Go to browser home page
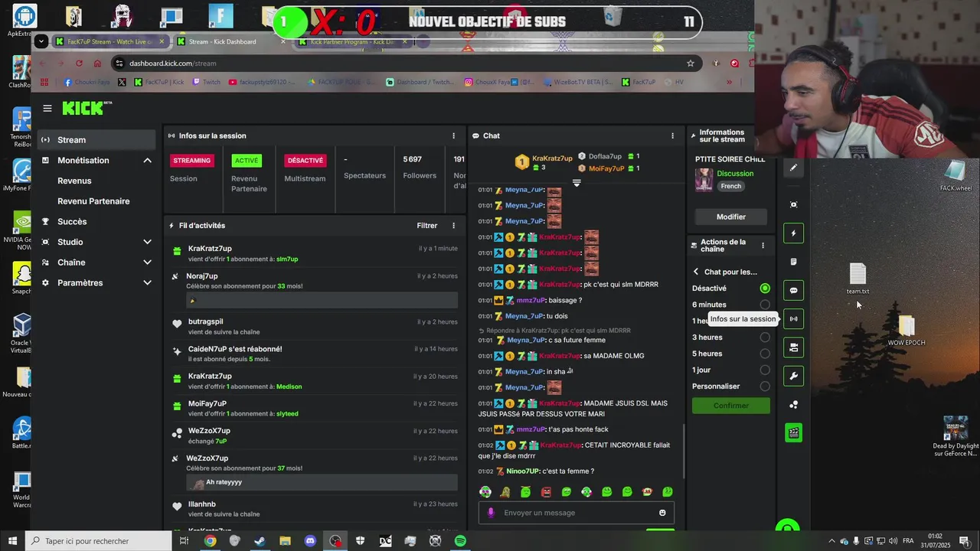980x551 pixels. [97, 64]
